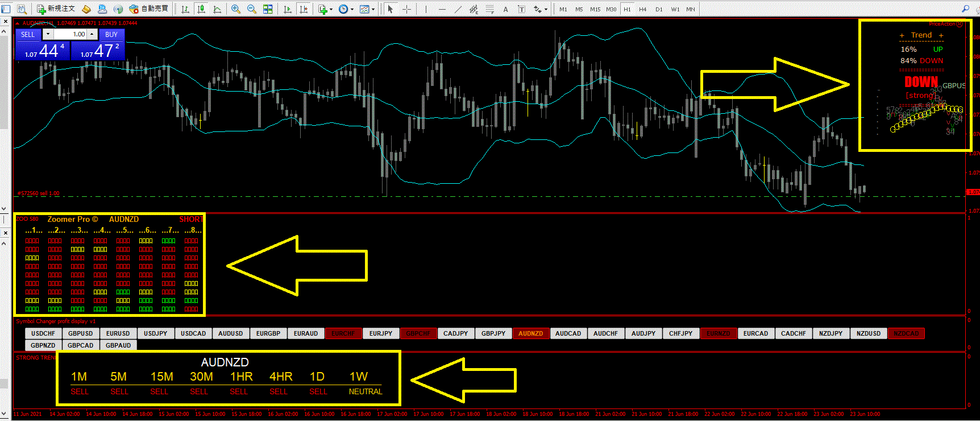Viewport: 980px width, 421px height.
Task: Switch chart symbol to EURNZD
Action: [719, 333]
